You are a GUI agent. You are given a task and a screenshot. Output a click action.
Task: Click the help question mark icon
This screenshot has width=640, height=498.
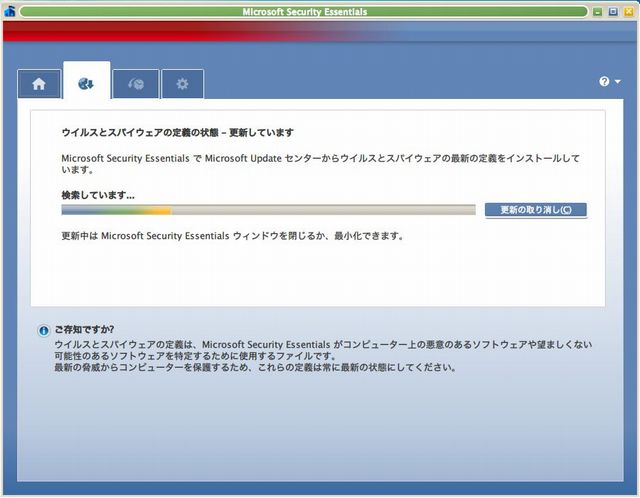tap(604, 82)
